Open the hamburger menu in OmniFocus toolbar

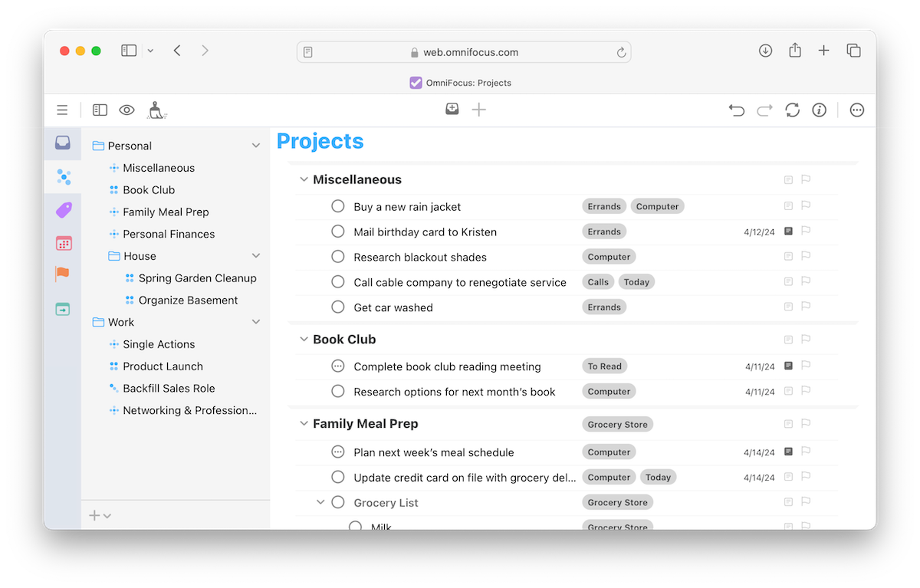(62, 110)
